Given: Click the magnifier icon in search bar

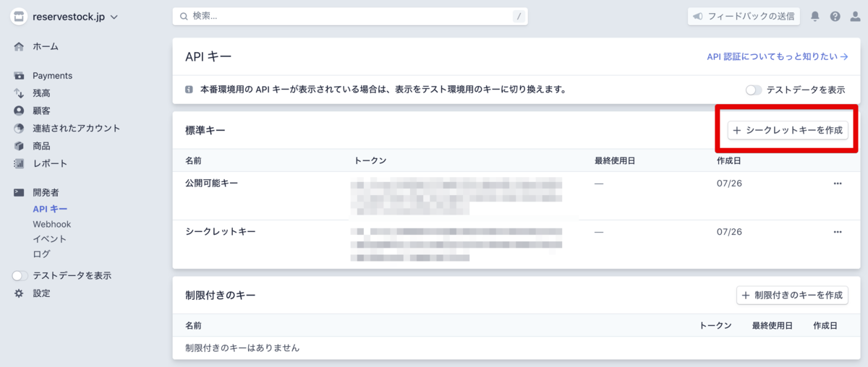Looking at the screenshot, I should (x=183, y=16).
